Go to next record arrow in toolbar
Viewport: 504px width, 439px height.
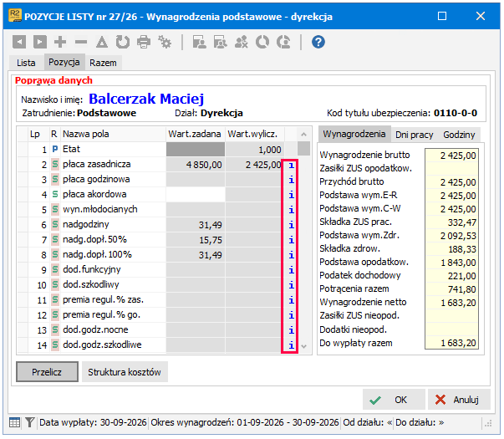(40, 42)
